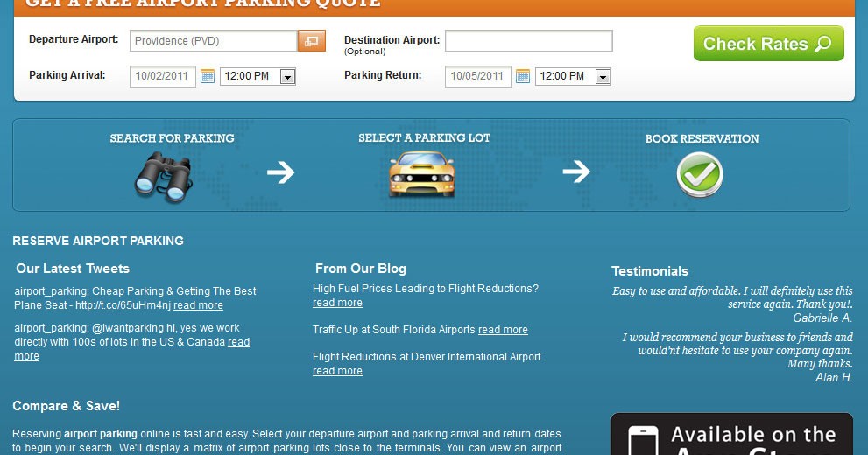Select the Parking Arrival date field
The image size is (868, 455).
[162, 76]
